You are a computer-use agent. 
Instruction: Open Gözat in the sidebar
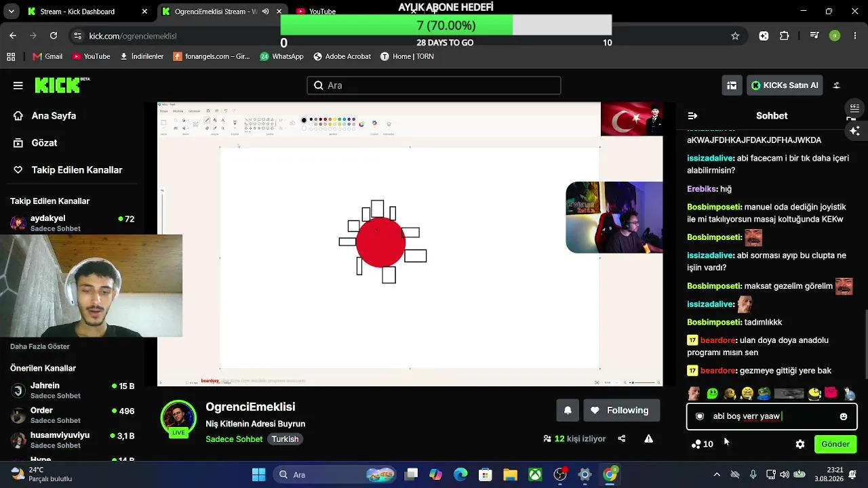[x=35, y=143]
